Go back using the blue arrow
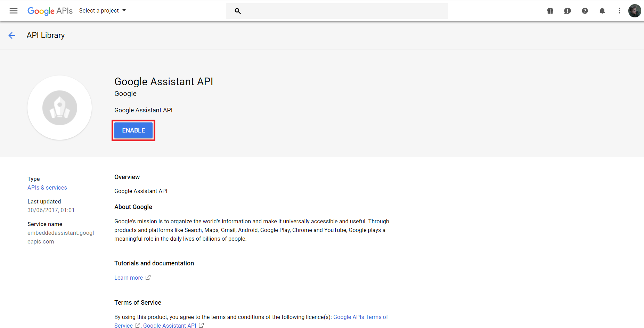The image size is (644, 328). point(12,35)
